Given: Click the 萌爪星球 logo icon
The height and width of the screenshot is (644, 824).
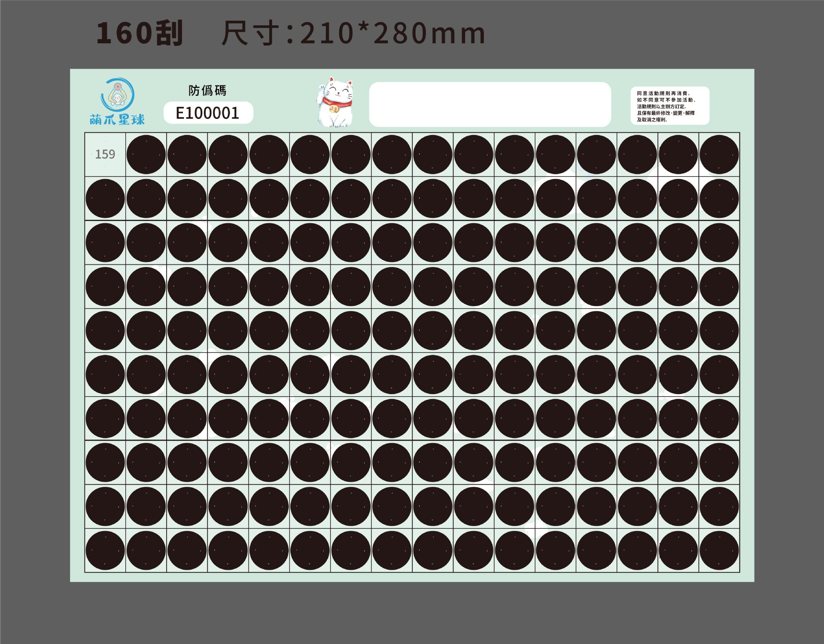Looking at the screenshot, I should coord(118,95).
